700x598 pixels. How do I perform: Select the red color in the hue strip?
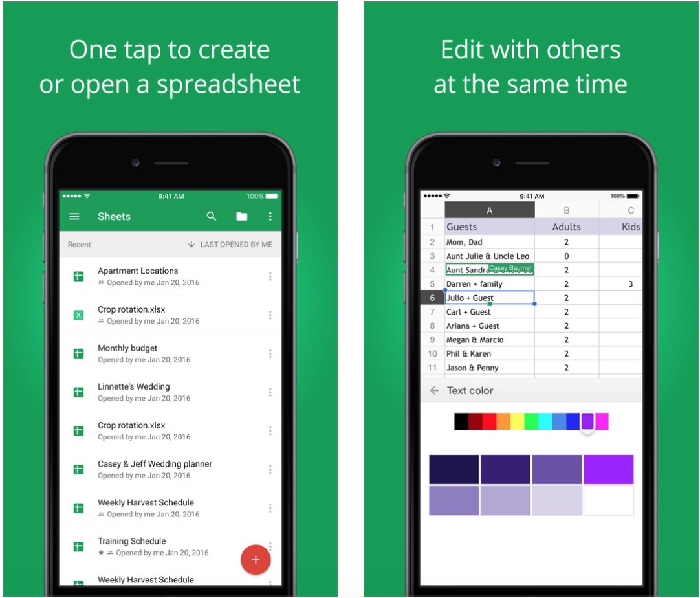[x=489, y=422]
